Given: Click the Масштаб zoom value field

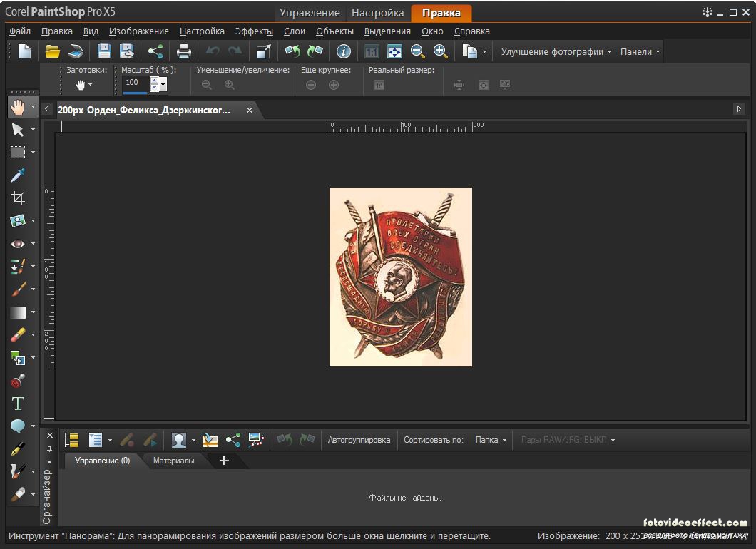Looking at the screenshot, I should click(x=136, y=83).
